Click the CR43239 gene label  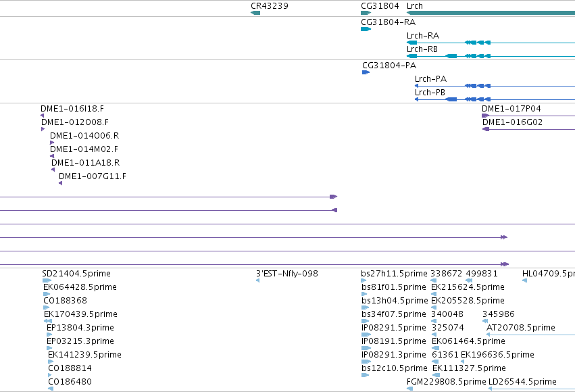point(270,6)
